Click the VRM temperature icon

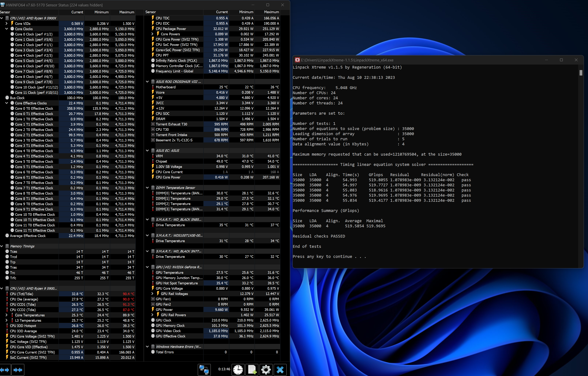coord(153,156)
